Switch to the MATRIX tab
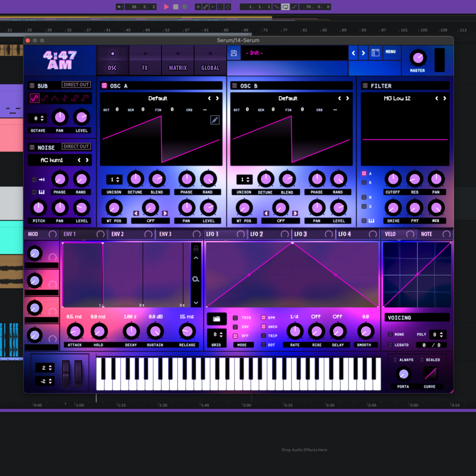Screen dimensions: 476x476 coord(178,61)
